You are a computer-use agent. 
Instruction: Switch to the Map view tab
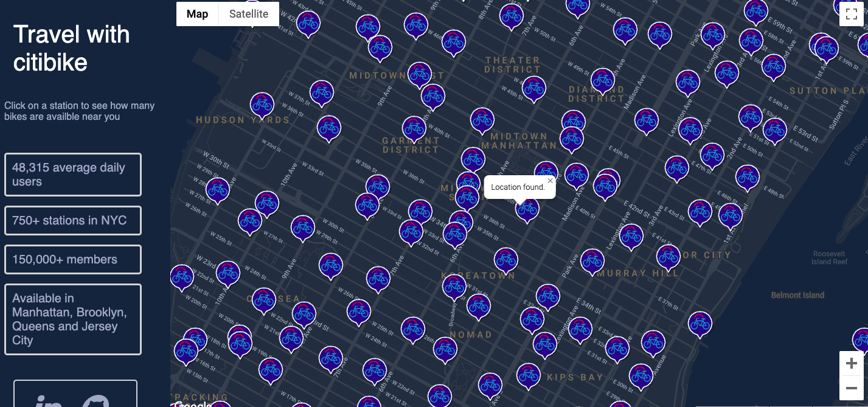coord(197,14)
